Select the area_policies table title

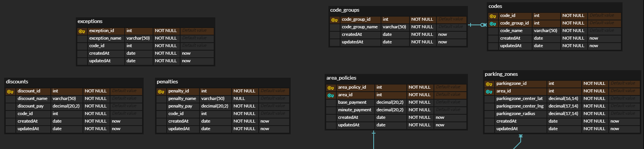pos(341,78)
